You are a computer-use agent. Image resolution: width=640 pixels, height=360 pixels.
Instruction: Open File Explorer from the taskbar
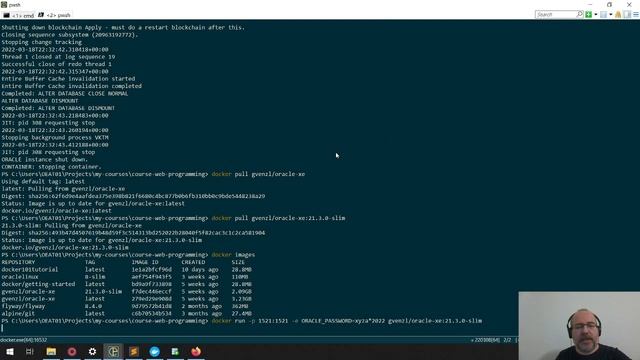coord(51,351)
